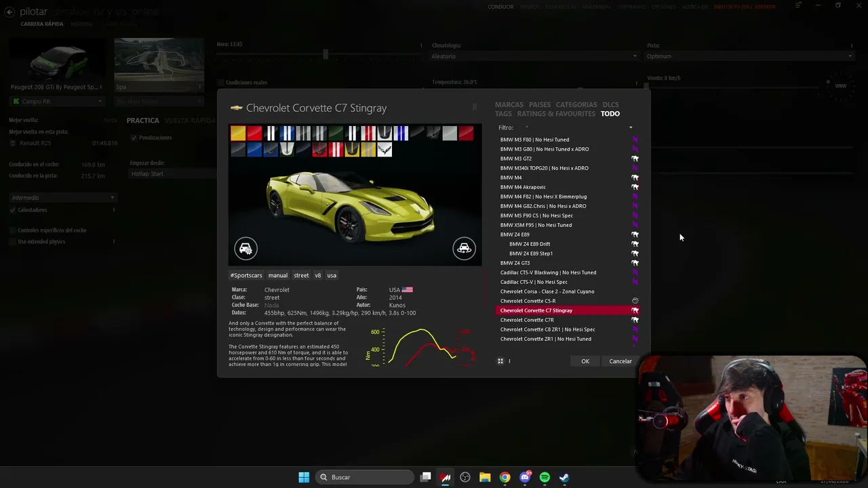Toggle the Calentadores checkbox
This screenshot has width=868, height=488.
point(13,210)
